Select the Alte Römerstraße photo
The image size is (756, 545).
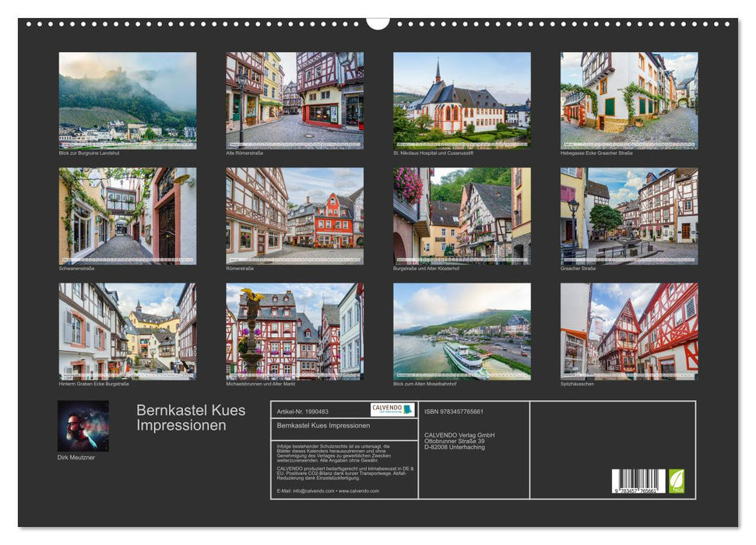(294, 100)
